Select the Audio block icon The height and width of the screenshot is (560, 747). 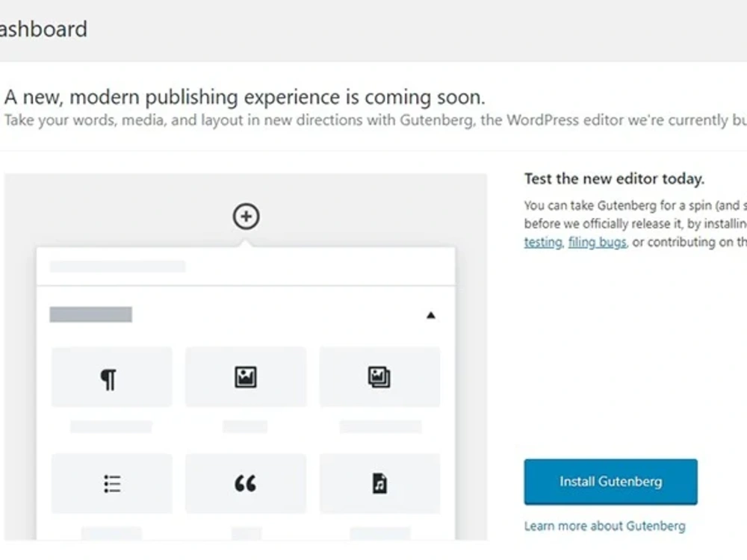coord(379,483)
